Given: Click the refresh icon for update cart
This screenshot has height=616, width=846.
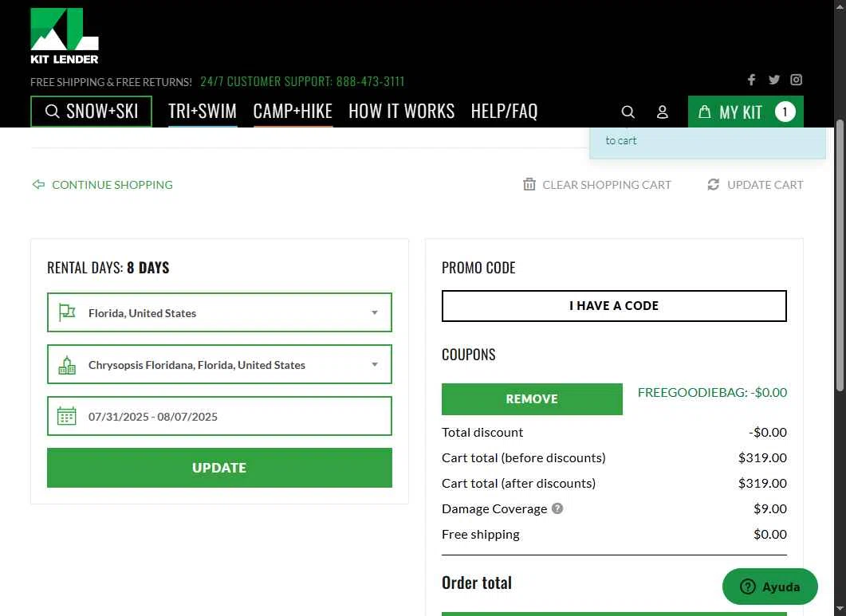Looking at the screenshot, I should point(714,184).
